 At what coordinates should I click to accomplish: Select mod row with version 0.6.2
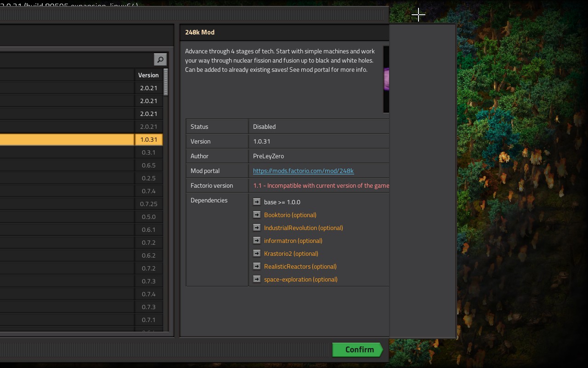[x=81, y=255]
